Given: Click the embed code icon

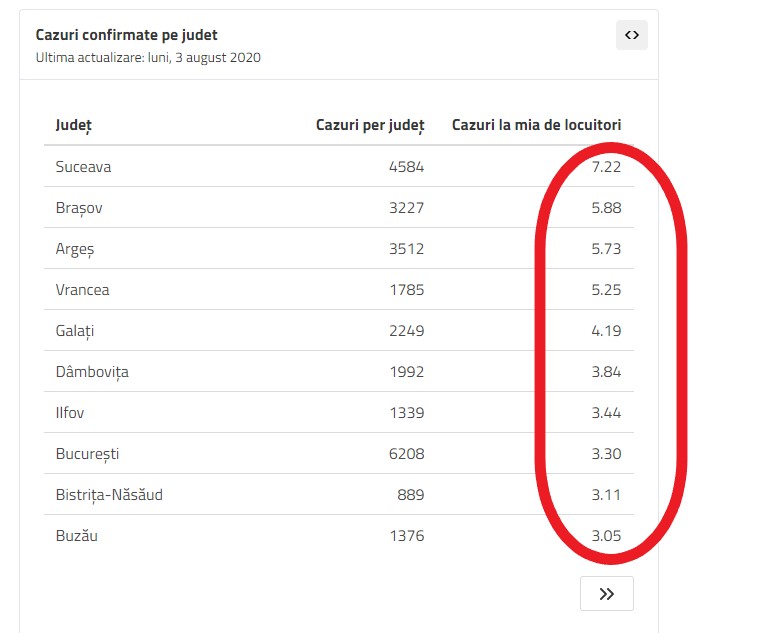Looking at the screenshot, I should point(631,35).
